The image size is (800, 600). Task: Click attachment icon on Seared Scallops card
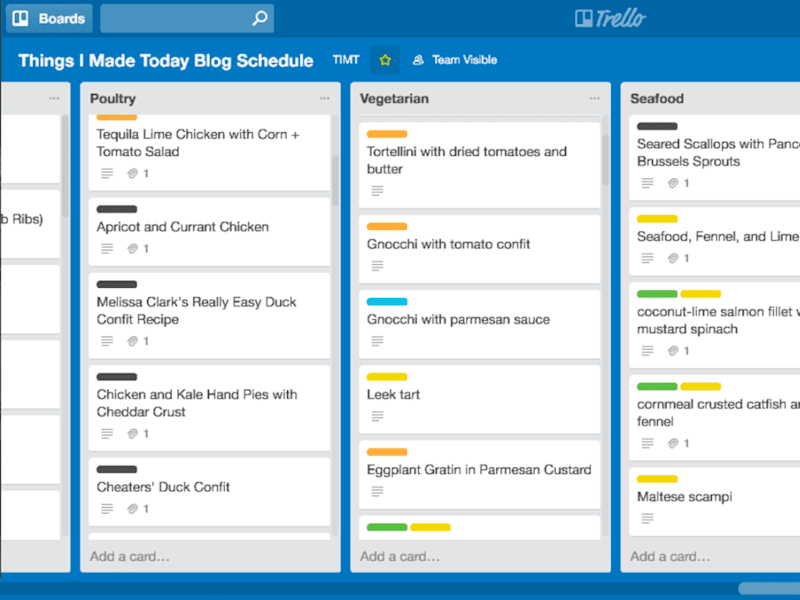(673, 183)
